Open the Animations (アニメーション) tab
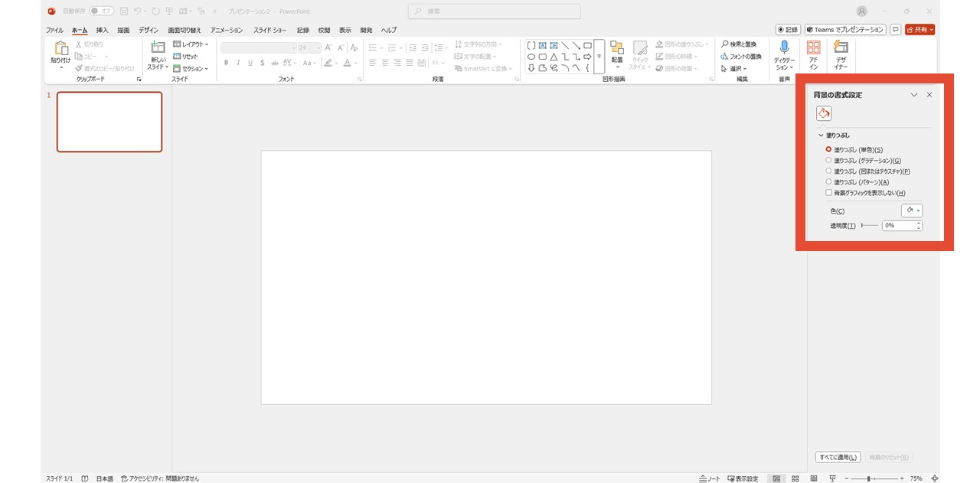The height and width of the screenshot is (483, 980). pos(227,30)
